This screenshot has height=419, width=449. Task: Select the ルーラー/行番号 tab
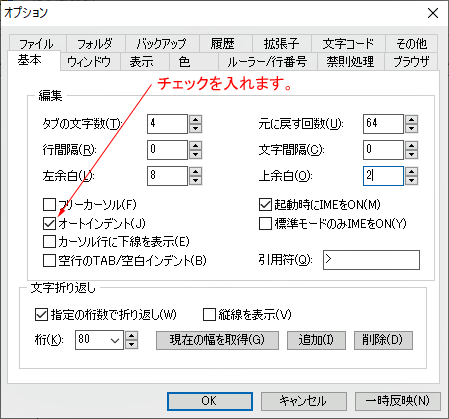(267, 62)
